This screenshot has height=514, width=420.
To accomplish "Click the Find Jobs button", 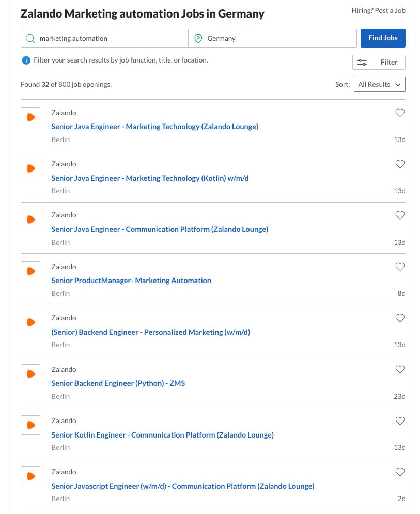I will pos(383,38).
